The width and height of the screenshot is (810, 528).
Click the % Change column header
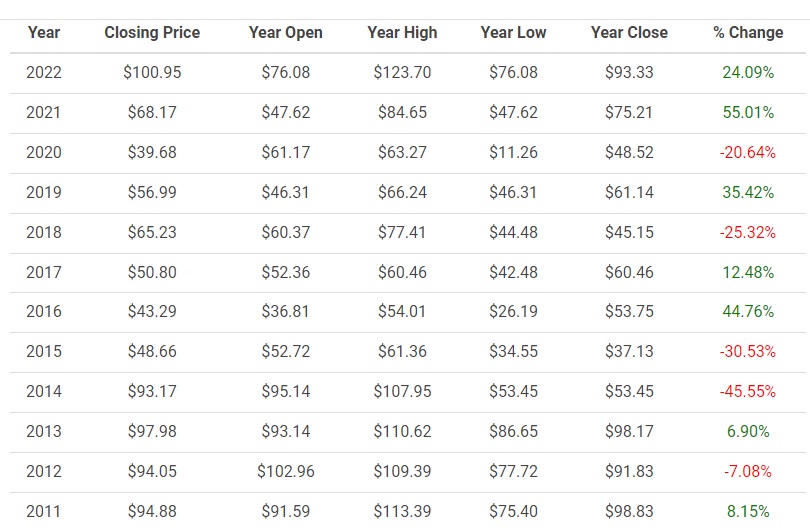748,33
